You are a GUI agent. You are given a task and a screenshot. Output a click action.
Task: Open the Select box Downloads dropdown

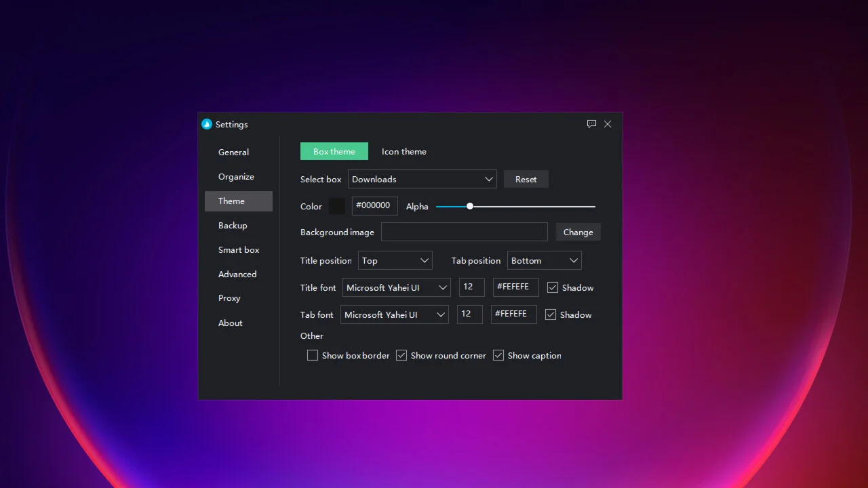[422, 179]
